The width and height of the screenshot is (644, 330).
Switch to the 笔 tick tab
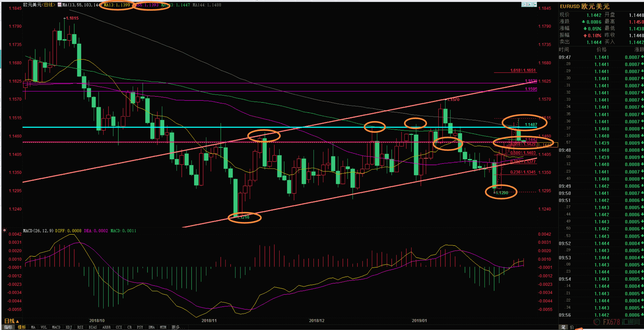(x=563, y=327)
